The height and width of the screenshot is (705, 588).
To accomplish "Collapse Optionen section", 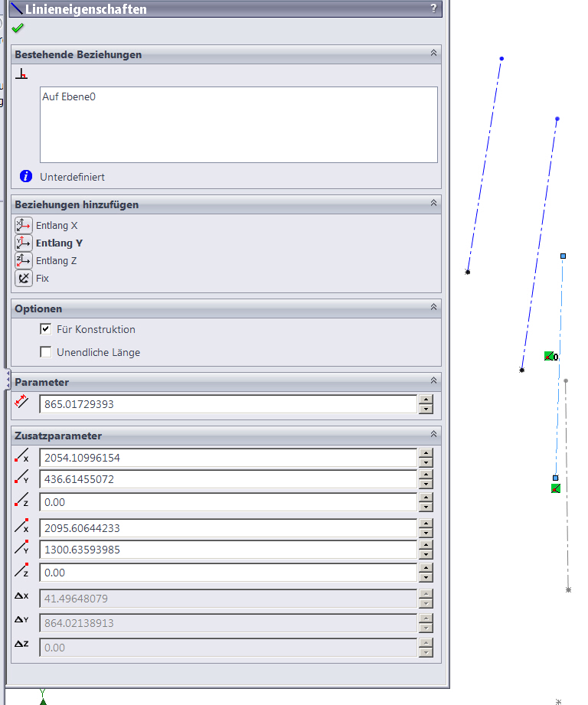I will coord(433,307).
